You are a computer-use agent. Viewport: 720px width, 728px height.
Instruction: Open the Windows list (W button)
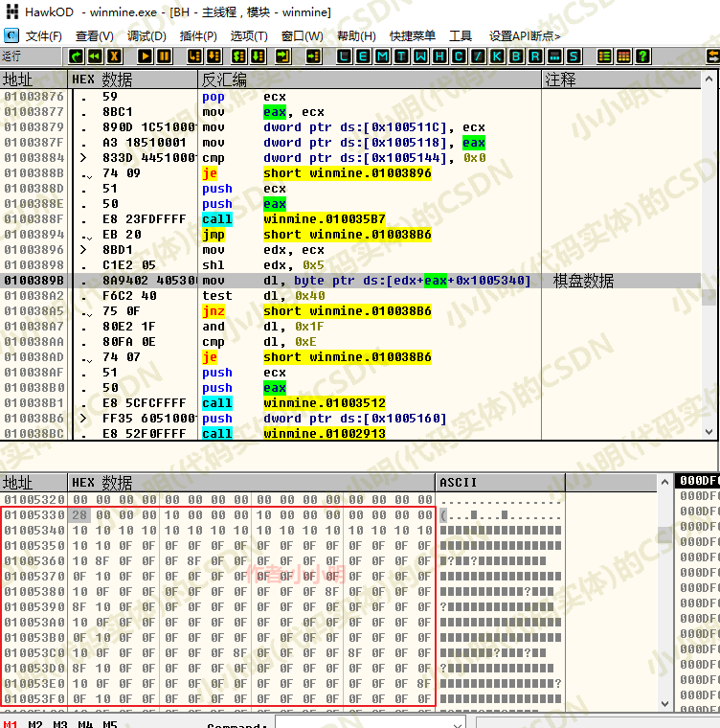(x=420, y=57)
